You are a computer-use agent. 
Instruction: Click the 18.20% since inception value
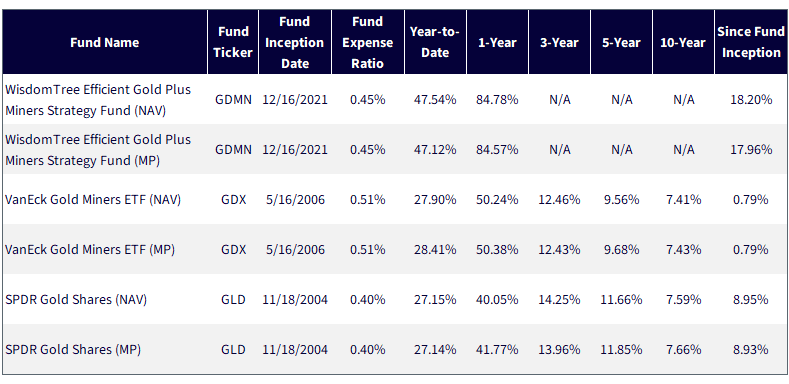pos(751,100)
